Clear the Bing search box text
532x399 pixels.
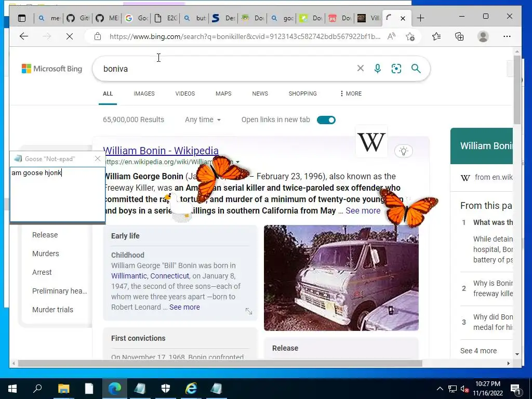coord(361,68)
